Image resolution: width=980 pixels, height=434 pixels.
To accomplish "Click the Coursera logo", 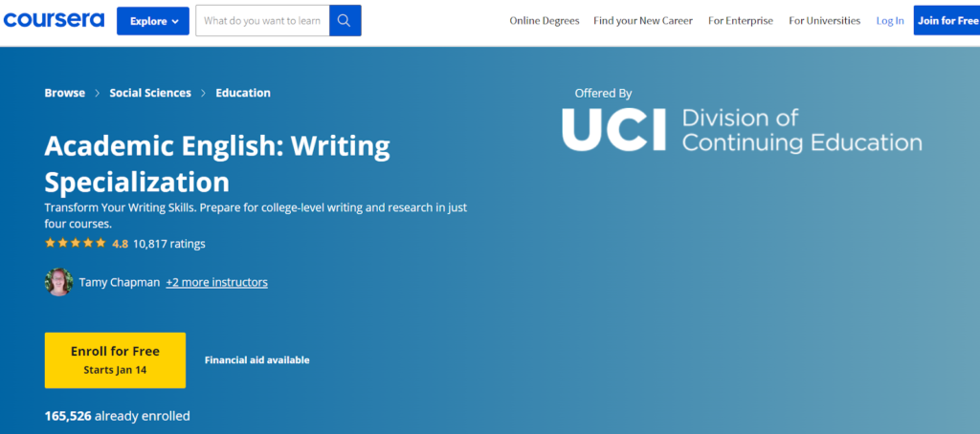I will tap(54, 20).
